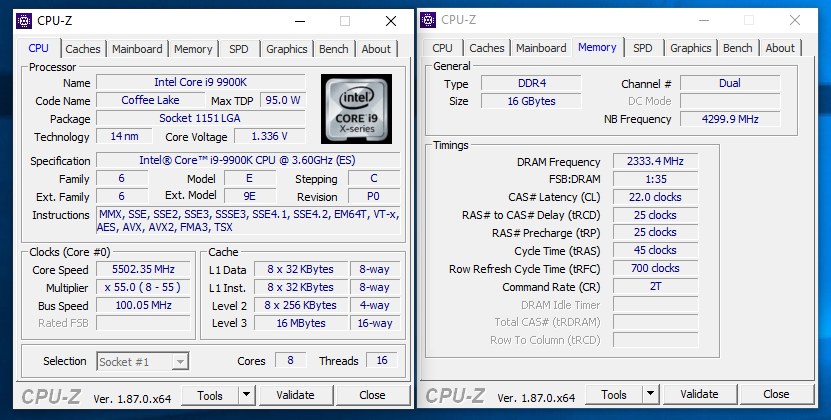This screenshot has height=420, width=831.
Task: Click Cores count value 8
Action: [290, 361]
